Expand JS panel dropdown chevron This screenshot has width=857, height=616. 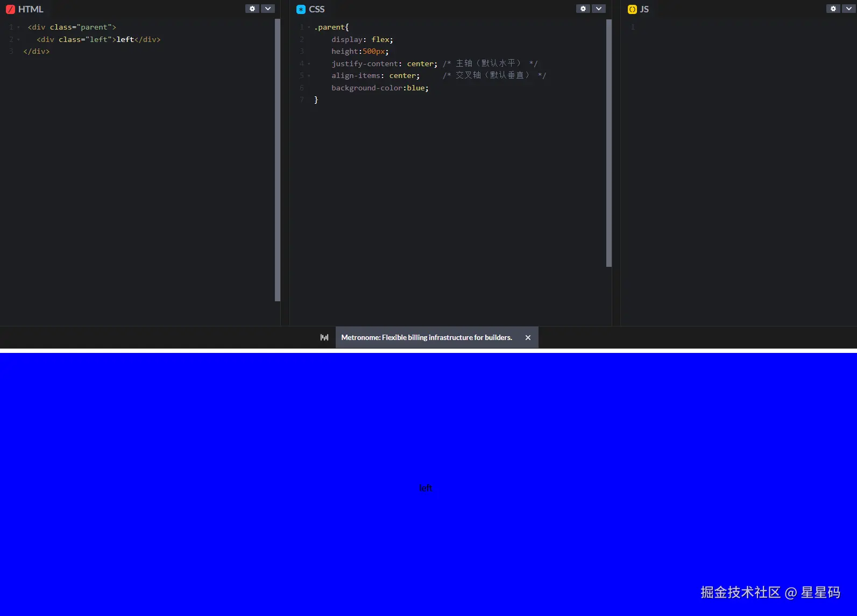[849, 9]
